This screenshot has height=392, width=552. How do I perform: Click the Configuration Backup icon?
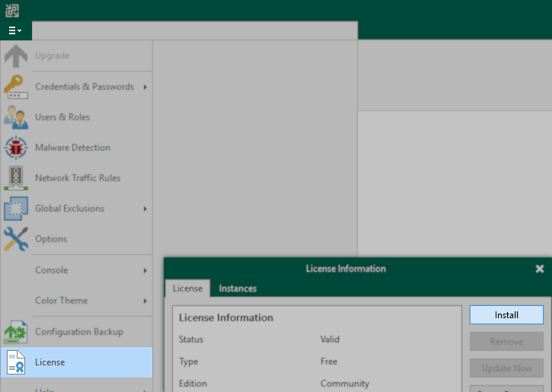[x=16, y=332]
